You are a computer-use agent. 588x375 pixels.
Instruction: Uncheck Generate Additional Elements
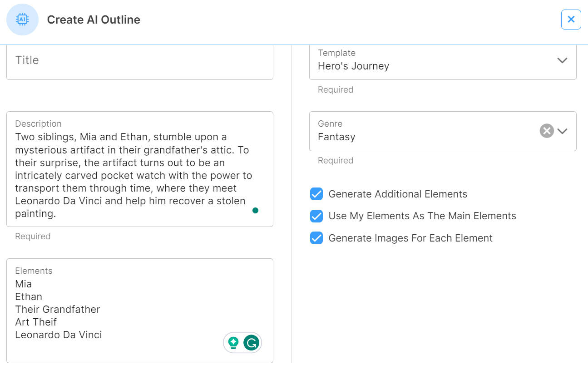coord(316,194)
